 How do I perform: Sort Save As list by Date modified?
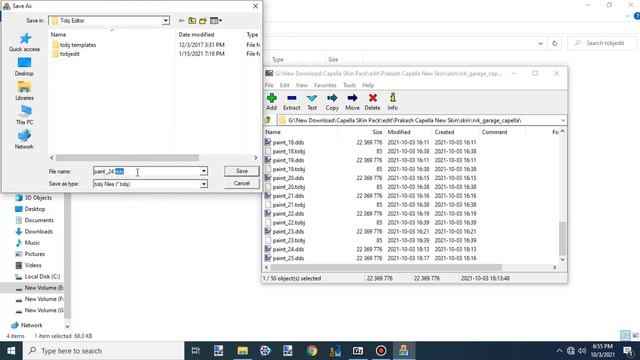coord(209,35)
